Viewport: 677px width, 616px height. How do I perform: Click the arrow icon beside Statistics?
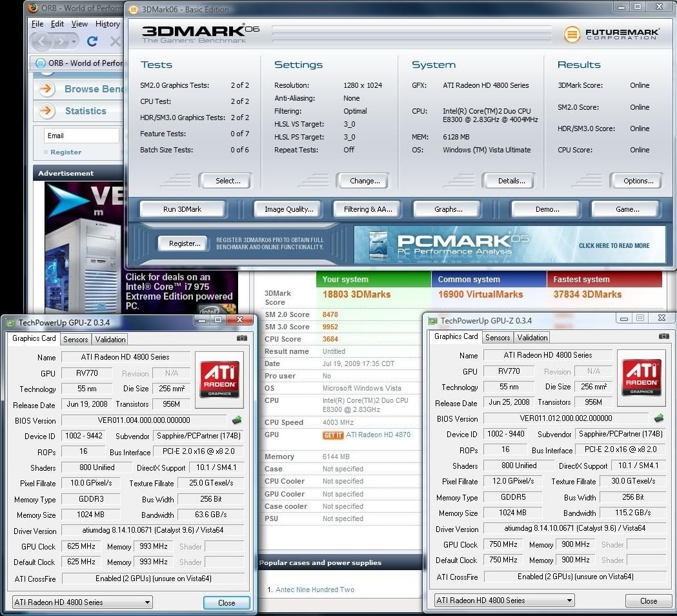click(x=46, y=111)
